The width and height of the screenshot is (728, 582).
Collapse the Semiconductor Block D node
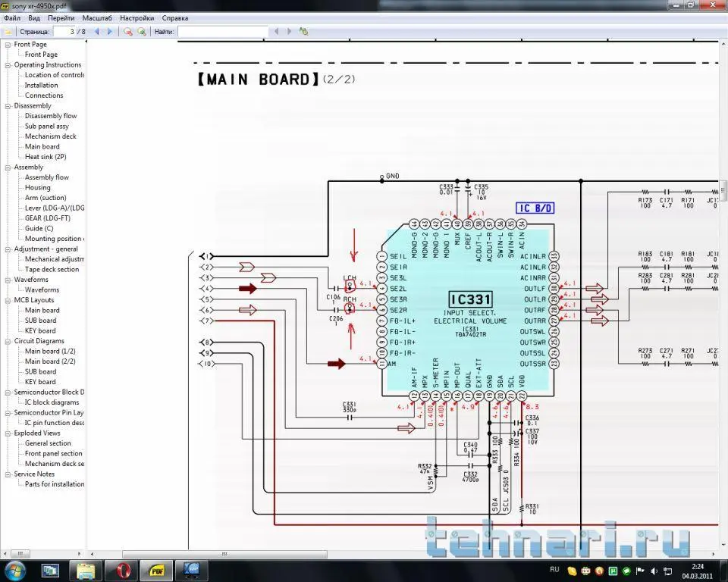(x=8, y=393)
